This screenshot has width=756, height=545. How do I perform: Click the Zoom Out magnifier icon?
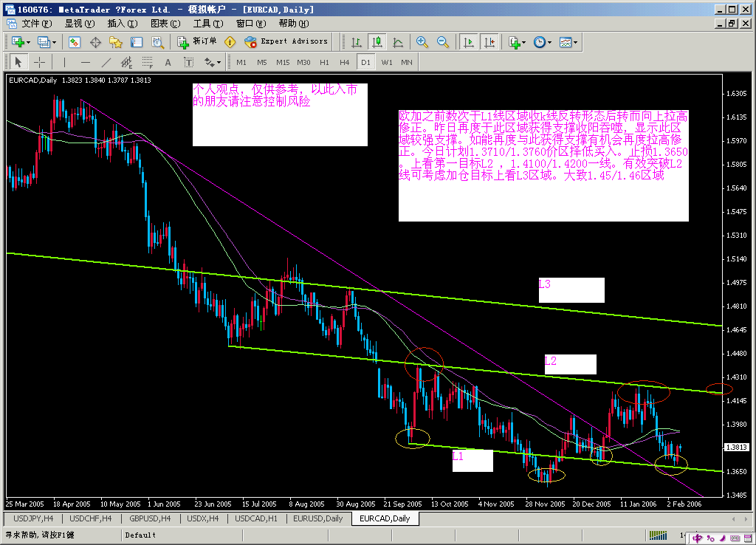coord(441,42)
